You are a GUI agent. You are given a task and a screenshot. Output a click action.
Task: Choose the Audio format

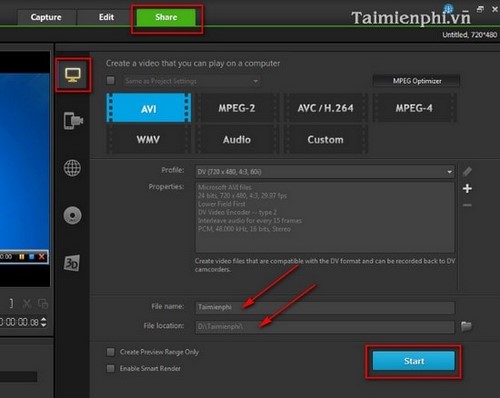point(237,139)
